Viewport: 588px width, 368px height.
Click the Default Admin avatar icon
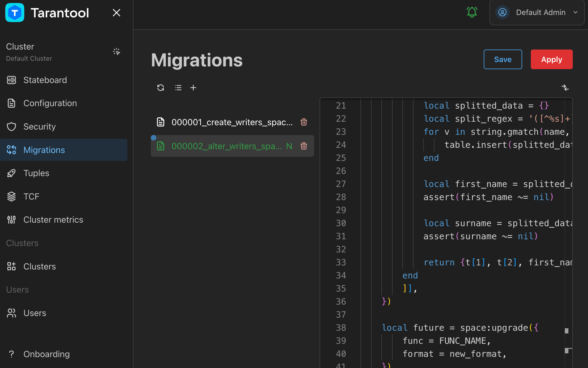pos(502,12)
